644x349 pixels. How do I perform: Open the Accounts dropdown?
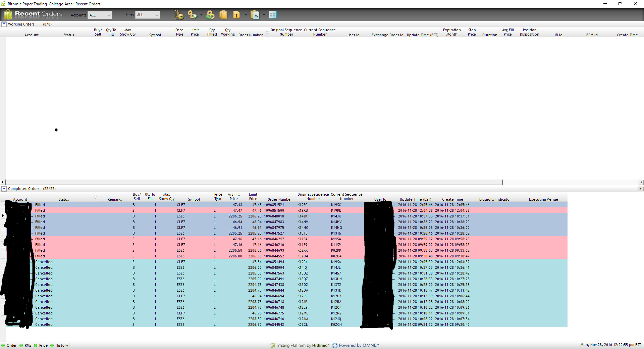(100, 15)
